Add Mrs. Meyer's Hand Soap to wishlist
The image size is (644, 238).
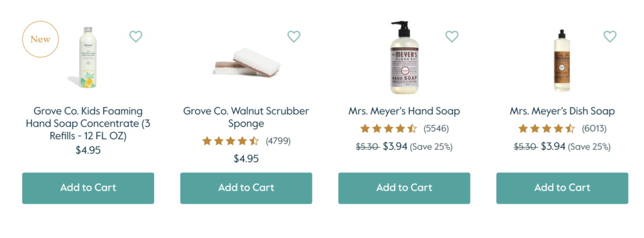click(x=452, y=37)
